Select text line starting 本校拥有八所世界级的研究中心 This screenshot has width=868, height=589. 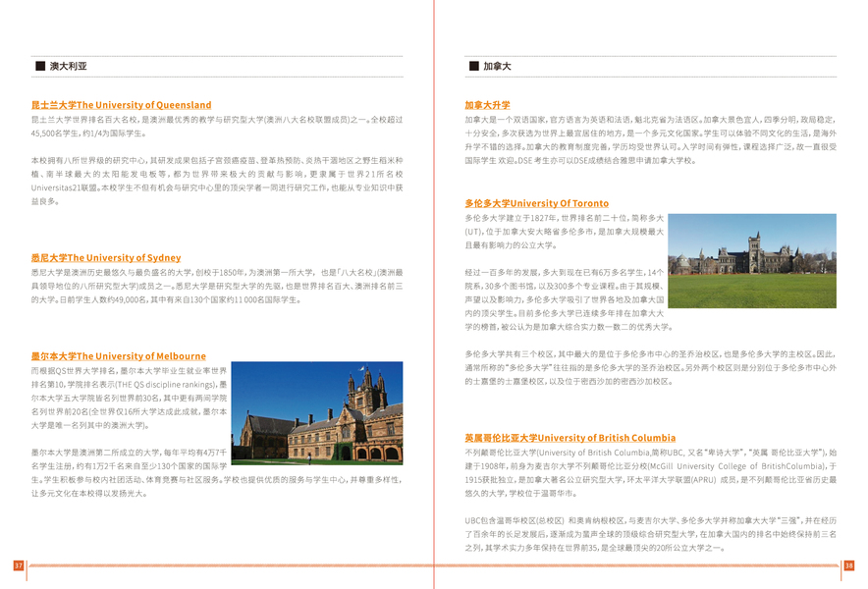coord(217,161)
